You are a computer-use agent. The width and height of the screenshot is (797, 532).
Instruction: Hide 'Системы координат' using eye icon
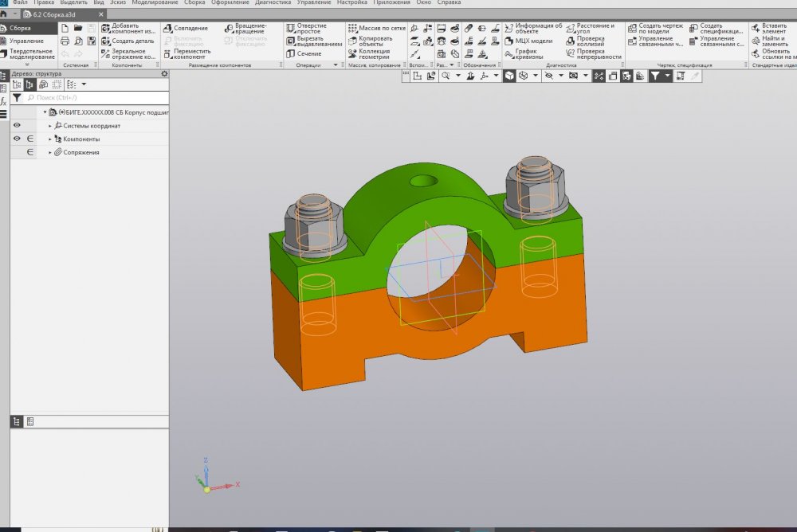[17, 126]
